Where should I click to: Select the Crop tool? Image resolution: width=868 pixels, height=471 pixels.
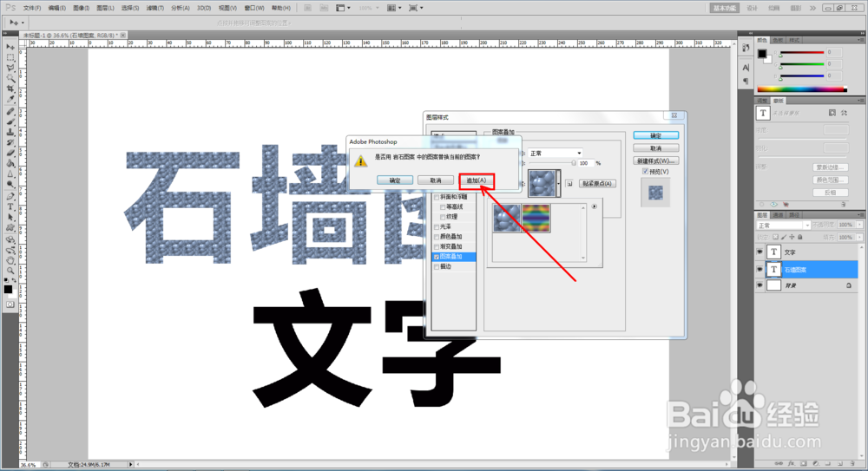pyautogui.click(x=10, y=89)
